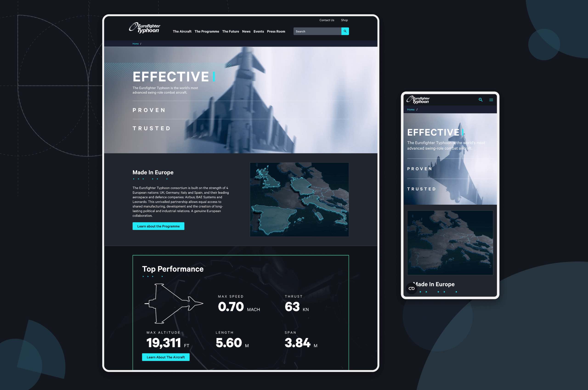This screenshot has width=588, height=390.
Task: Click the search input field desktop header
Action: pyautogui.click(x=317, y=31)
